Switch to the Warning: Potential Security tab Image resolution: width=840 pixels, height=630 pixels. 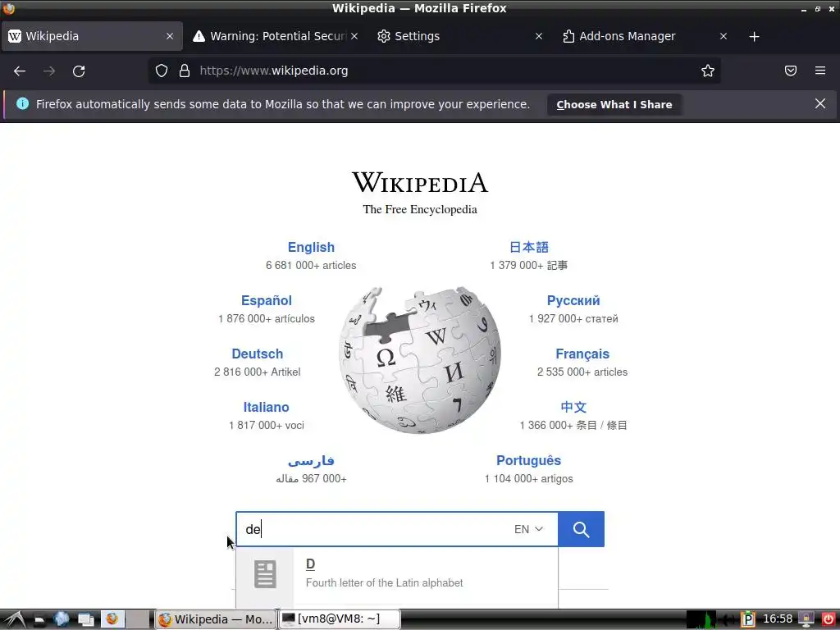point(276,36)
